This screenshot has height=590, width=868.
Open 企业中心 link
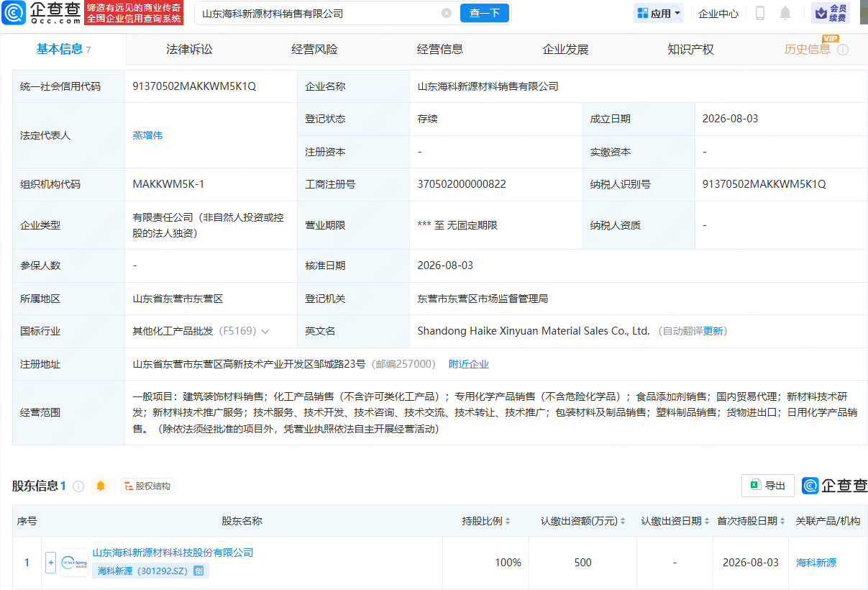(718, 13)
